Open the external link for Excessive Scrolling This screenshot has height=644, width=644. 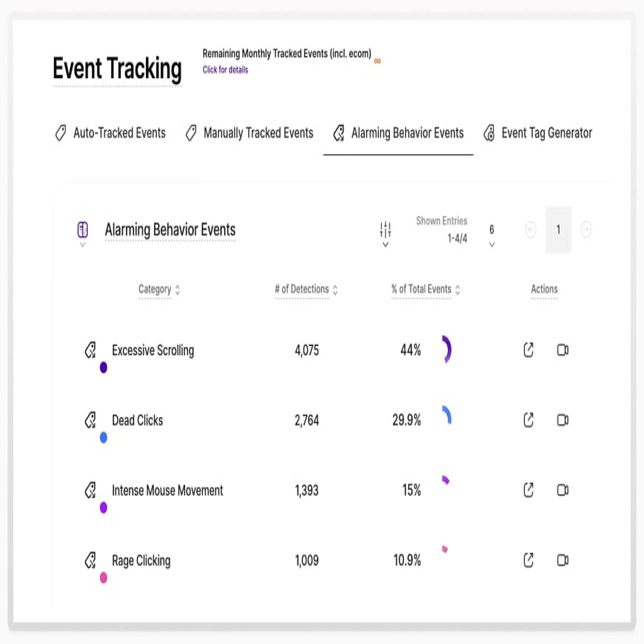click(527, 350)
